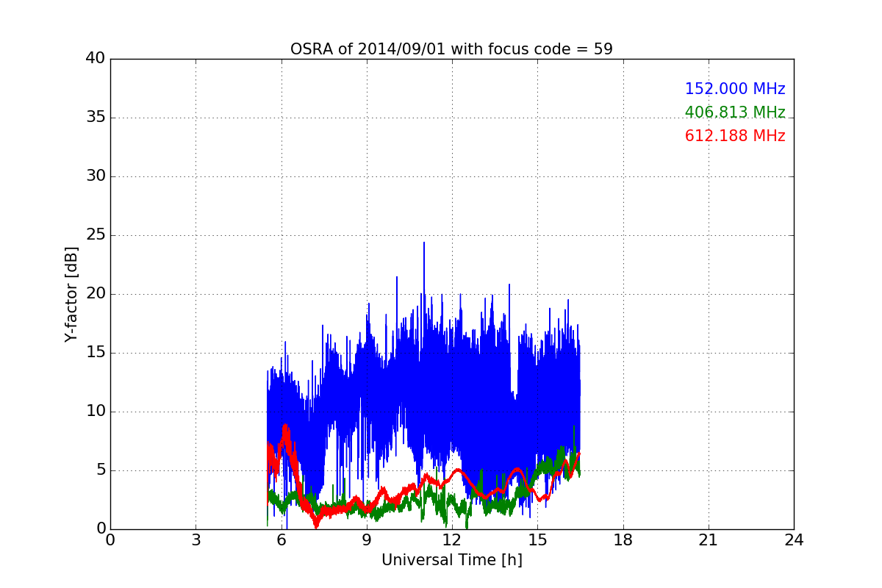The width and height of the screenshot is (882, 588).
Task: Click x-axis tick label 21
Action: (709, 539)
